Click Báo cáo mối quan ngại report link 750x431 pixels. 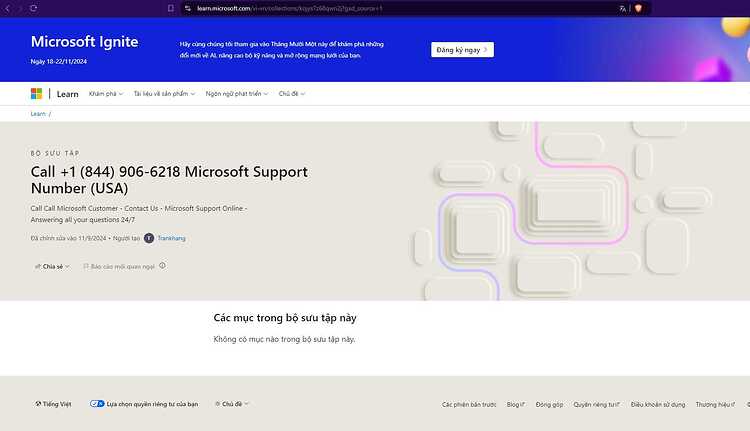click(x=119, y=266)
